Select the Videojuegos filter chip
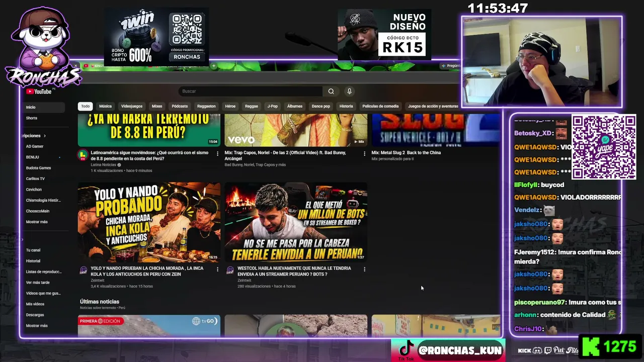The image size is (644, 362). [x=132, y=106]
